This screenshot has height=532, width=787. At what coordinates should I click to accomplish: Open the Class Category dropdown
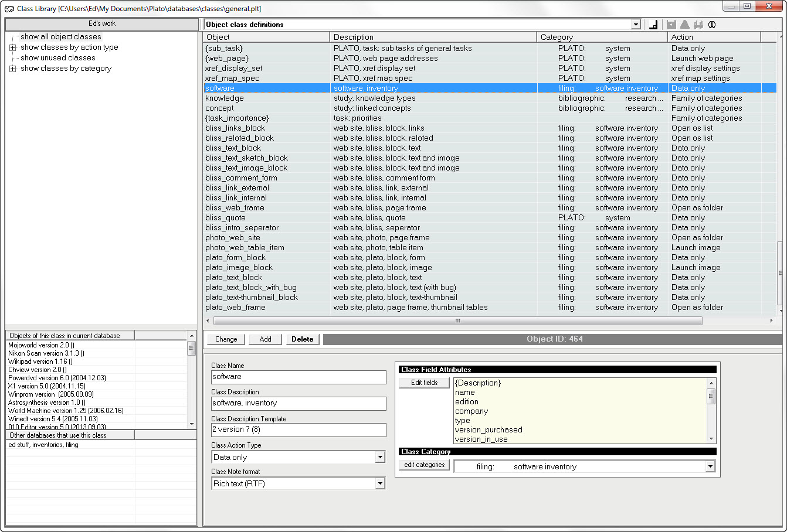710,466
